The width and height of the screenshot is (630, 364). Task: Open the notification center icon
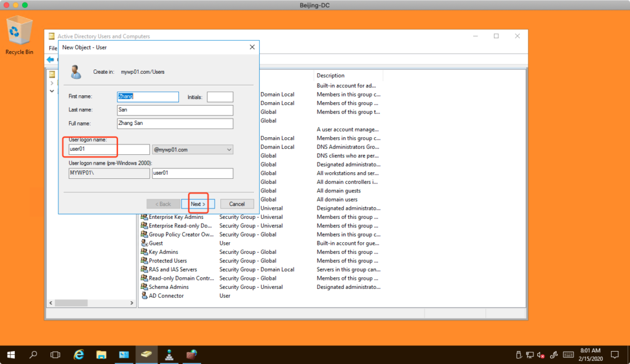pyautogui.click(x=614, y=355)
